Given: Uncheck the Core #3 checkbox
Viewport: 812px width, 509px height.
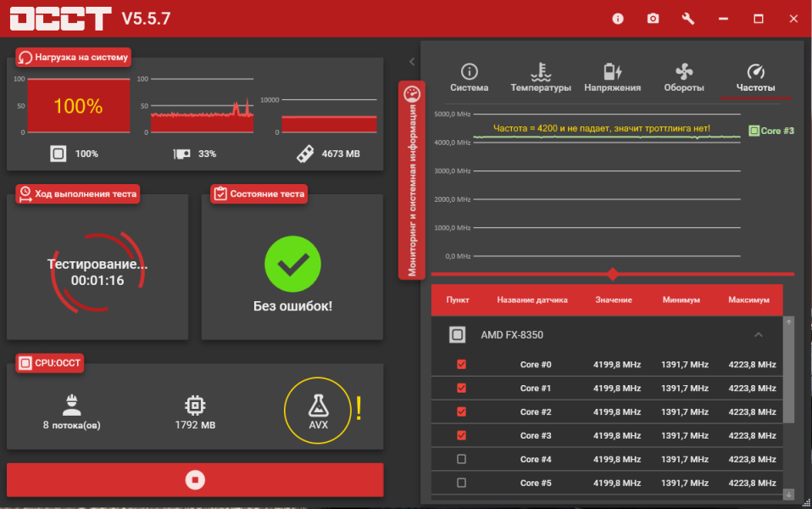Looking at the screenshot, I should coord(461,435).
